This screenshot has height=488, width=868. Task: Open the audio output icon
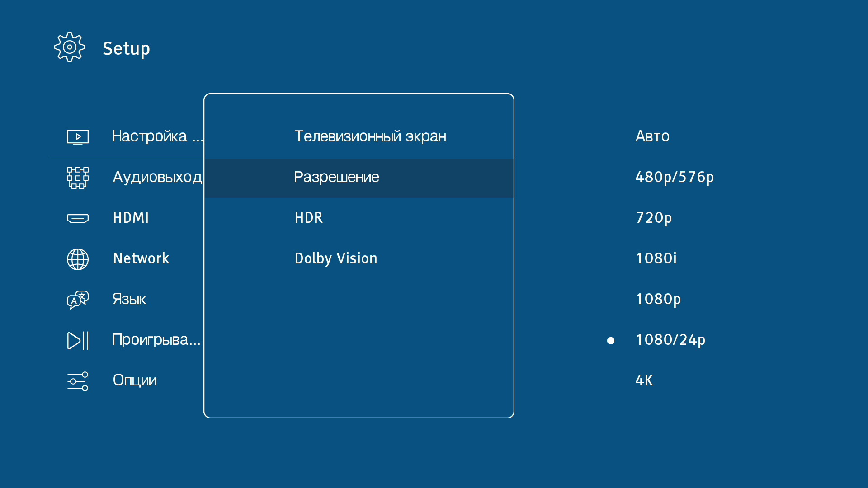tap(78, 178)
